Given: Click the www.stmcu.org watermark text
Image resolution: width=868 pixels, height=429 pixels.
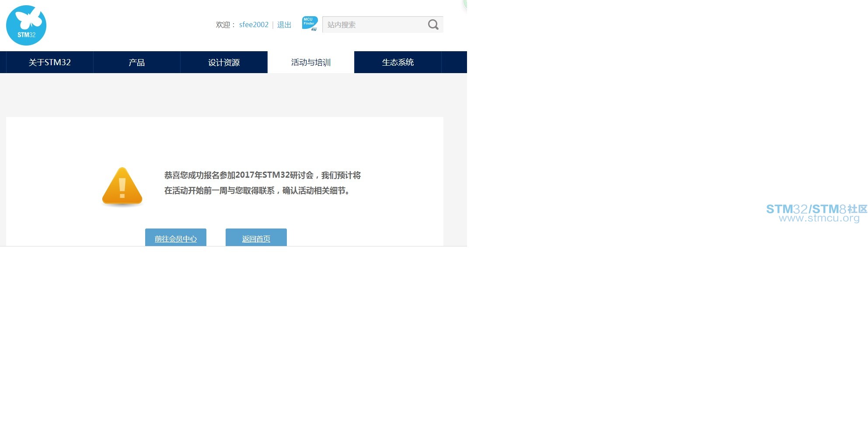Looking at the screenshot, I should pyautogui.click(x=819, y=218).
